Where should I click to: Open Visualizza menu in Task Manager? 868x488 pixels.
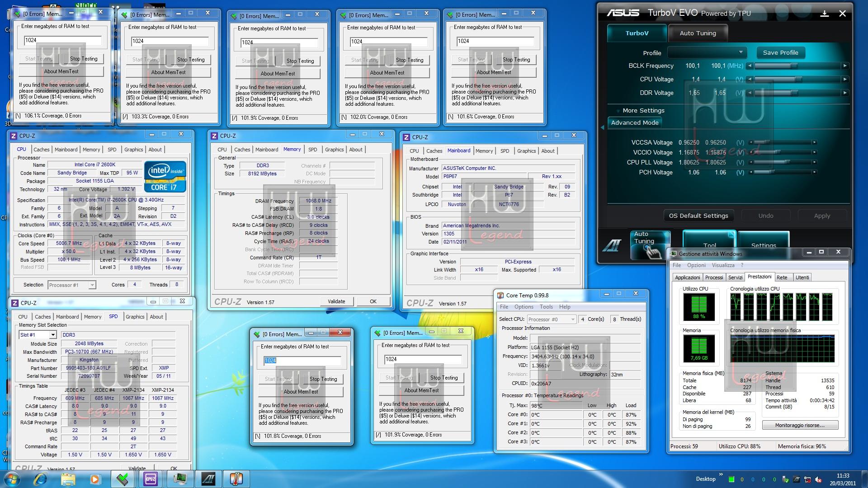click(x=723, y=265)
